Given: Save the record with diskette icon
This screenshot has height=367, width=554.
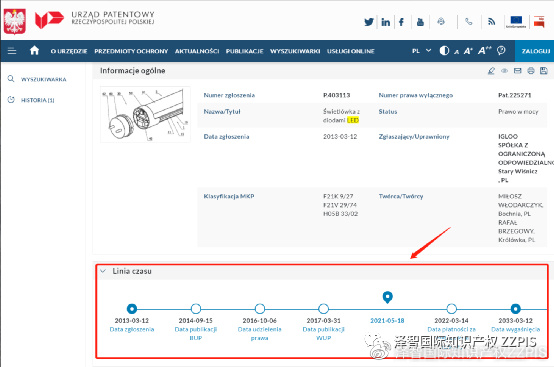Looking at the screenshot, I should point(544,71).
